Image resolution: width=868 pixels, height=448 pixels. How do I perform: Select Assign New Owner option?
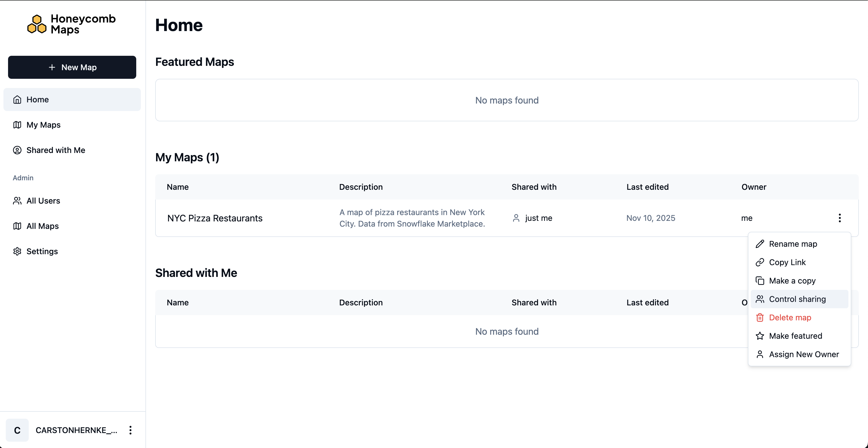click(x=804, y=354)
